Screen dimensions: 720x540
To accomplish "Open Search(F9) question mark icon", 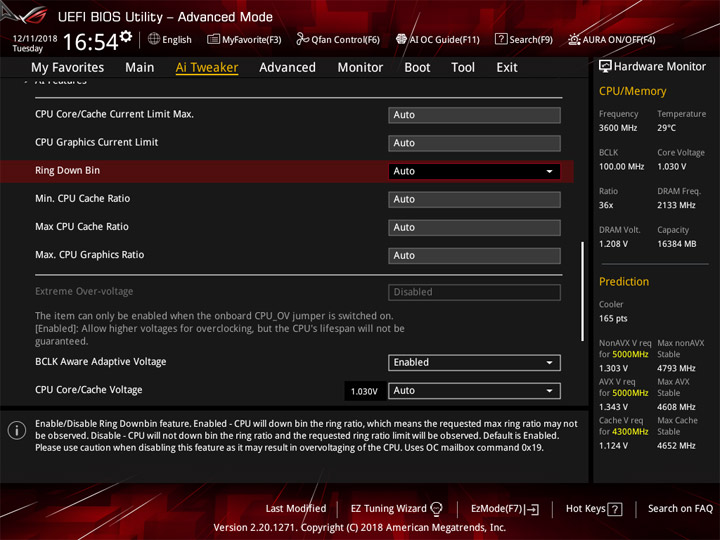I will (501, 39).
